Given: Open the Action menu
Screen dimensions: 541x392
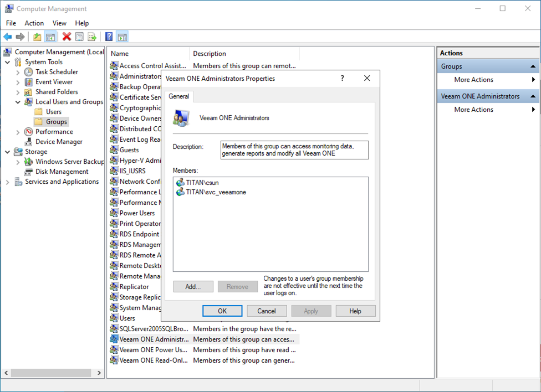Looking at the screenshot, I should [34, 23].
